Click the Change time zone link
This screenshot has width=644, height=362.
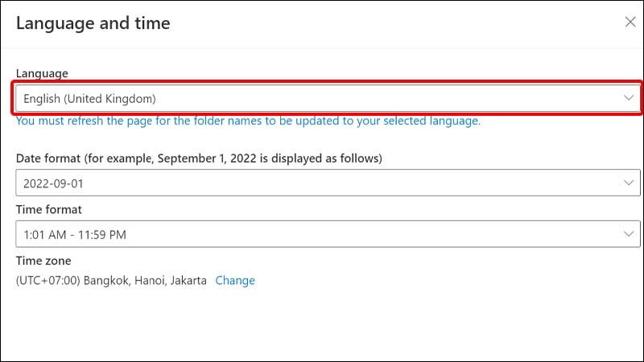pos(235,280)
